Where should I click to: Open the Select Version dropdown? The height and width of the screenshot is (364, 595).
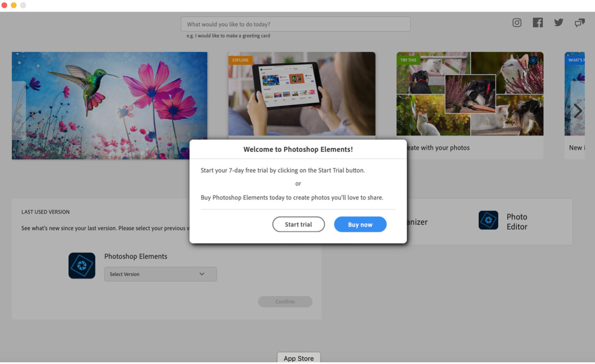pyautogui.click(x=161, y=274)
